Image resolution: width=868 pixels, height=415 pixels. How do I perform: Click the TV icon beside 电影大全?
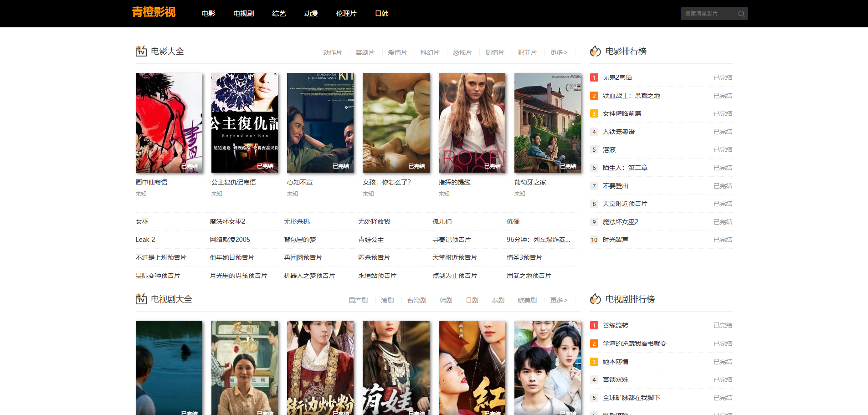(x=141, y=51)
